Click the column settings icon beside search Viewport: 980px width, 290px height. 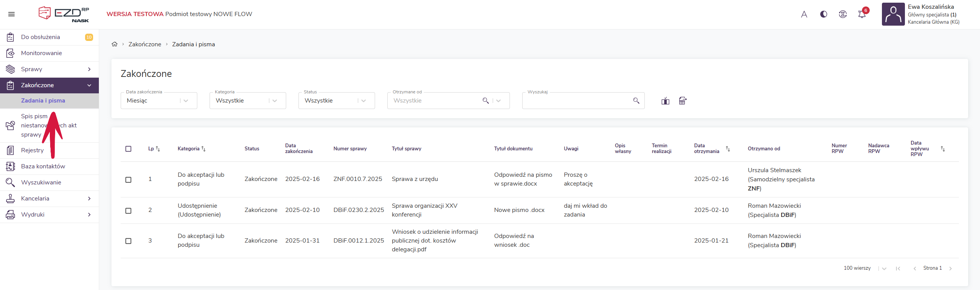[x=665, y=101]
